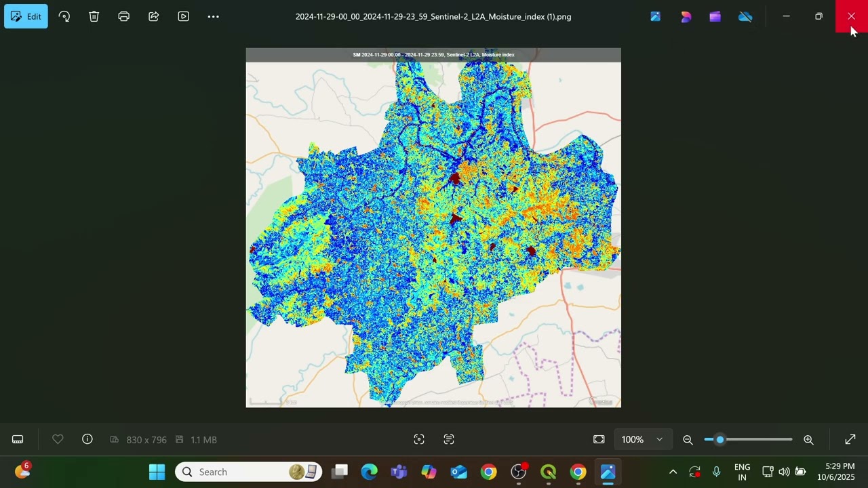Rotate the image using the rotate icon

[x=64, y=16]
